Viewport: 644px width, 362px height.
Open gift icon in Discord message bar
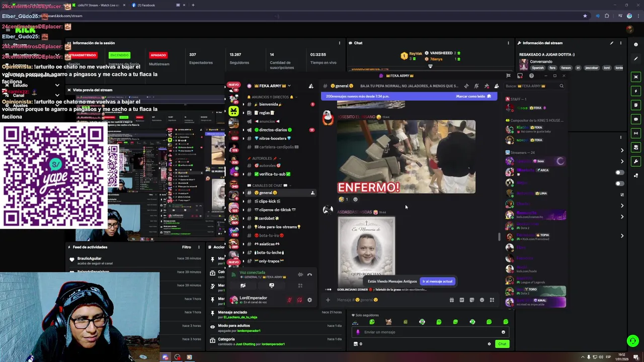(x=451, y=300)
